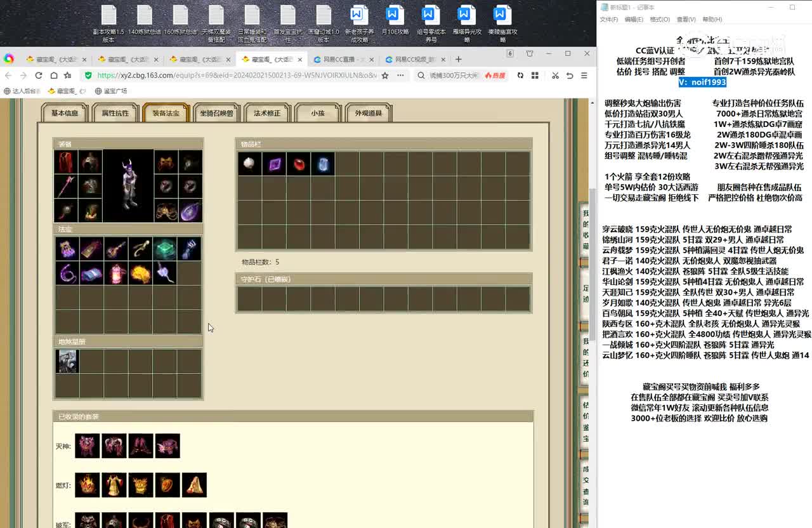812x528 pixels.
Task: Select the 月10E攻略 desktop document
Action: [x=395, y=20]
